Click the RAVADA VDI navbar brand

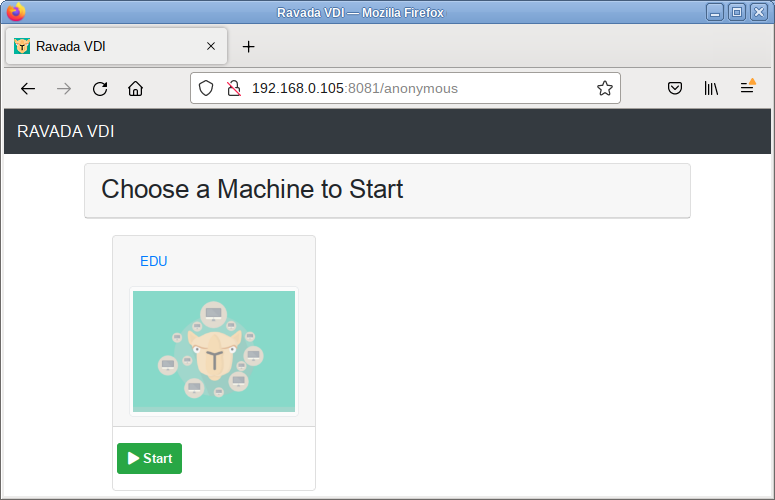[66, 131]
